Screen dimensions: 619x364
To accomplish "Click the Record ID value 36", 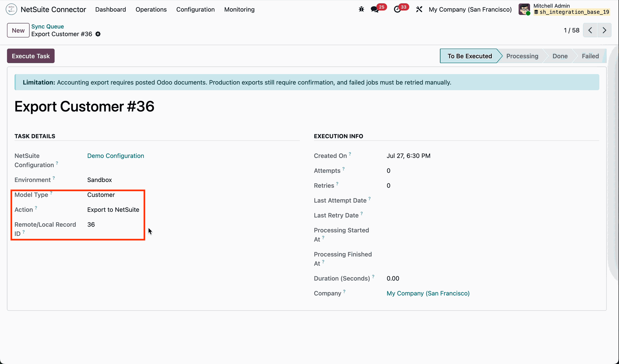I will (91, 225).
